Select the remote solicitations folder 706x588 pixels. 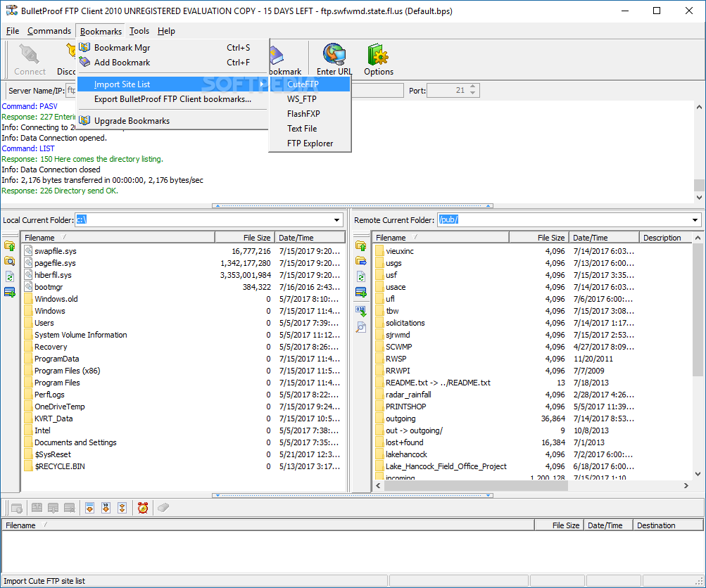tap(405, 323)
